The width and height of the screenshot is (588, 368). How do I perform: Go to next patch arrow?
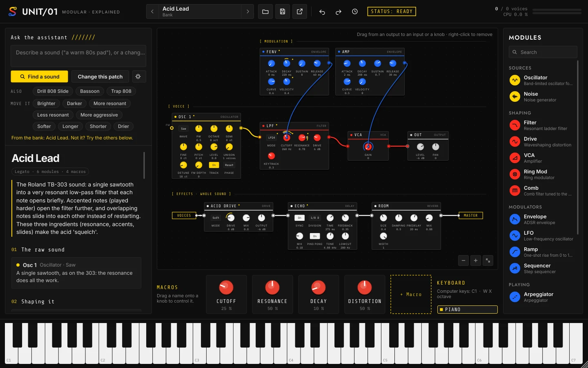(x=247, y=11)
